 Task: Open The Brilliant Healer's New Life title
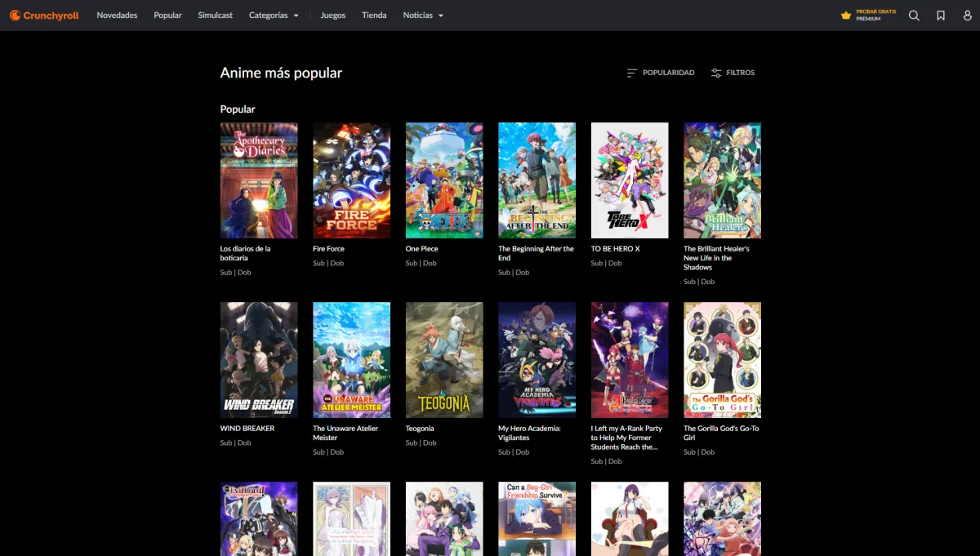[x=716, y=258]
